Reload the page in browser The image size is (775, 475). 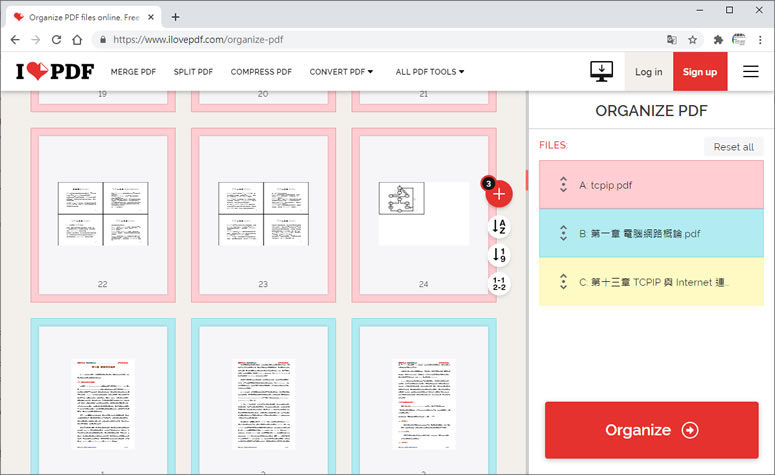(56, 40)
